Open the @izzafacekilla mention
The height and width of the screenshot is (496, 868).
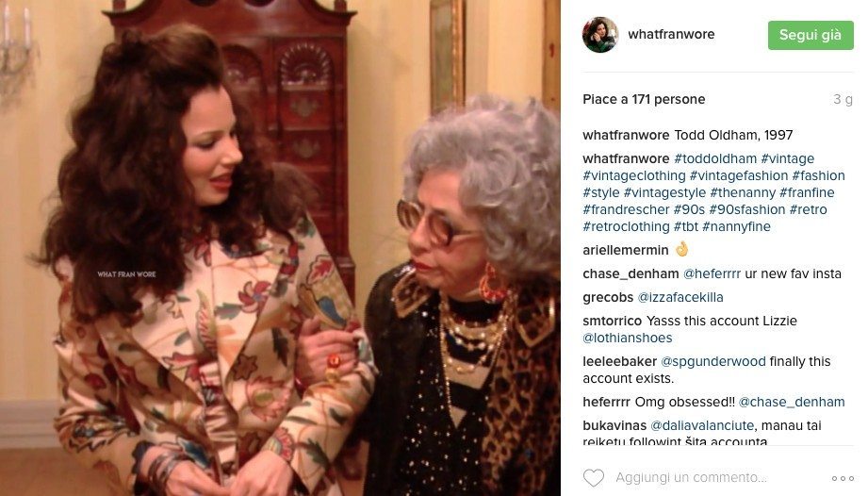[x=680, y=297]
